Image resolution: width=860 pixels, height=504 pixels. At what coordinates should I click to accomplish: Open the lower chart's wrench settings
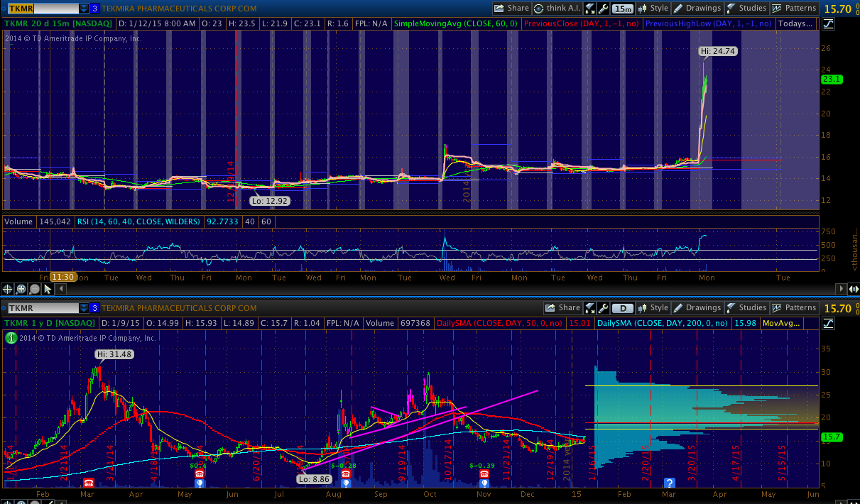click(x=603, y=308)
